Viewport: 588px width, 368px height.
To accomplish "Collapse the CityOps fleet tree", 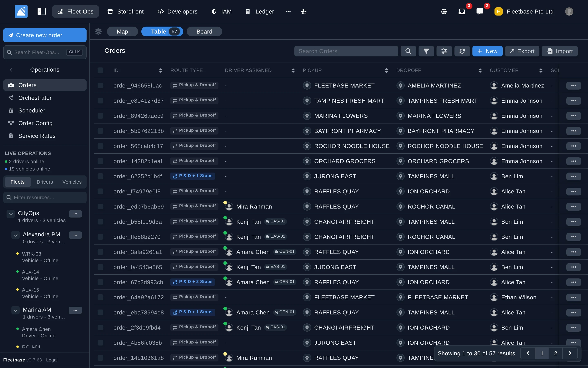I will pyautogui.click(x=11, y=214).
